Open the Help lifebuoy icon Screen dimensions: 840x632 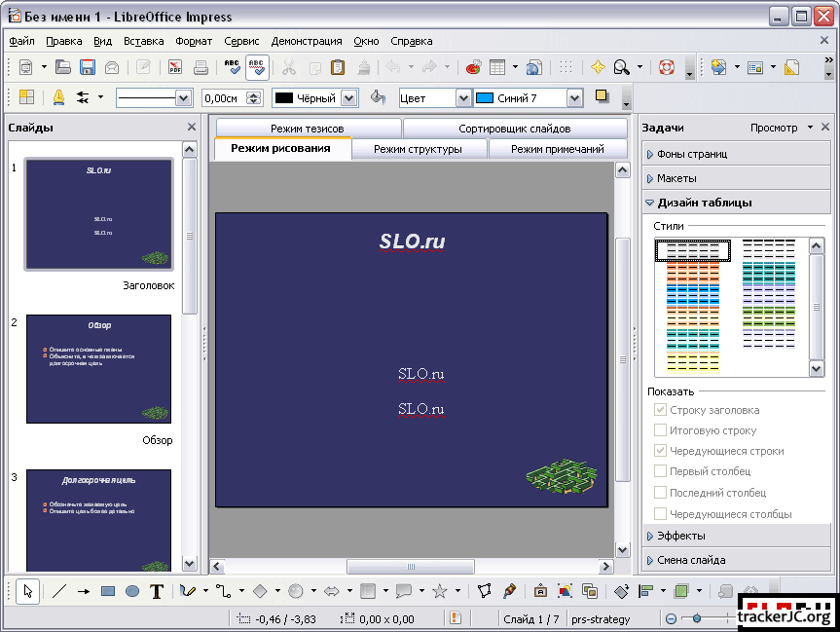click(667, 67)
